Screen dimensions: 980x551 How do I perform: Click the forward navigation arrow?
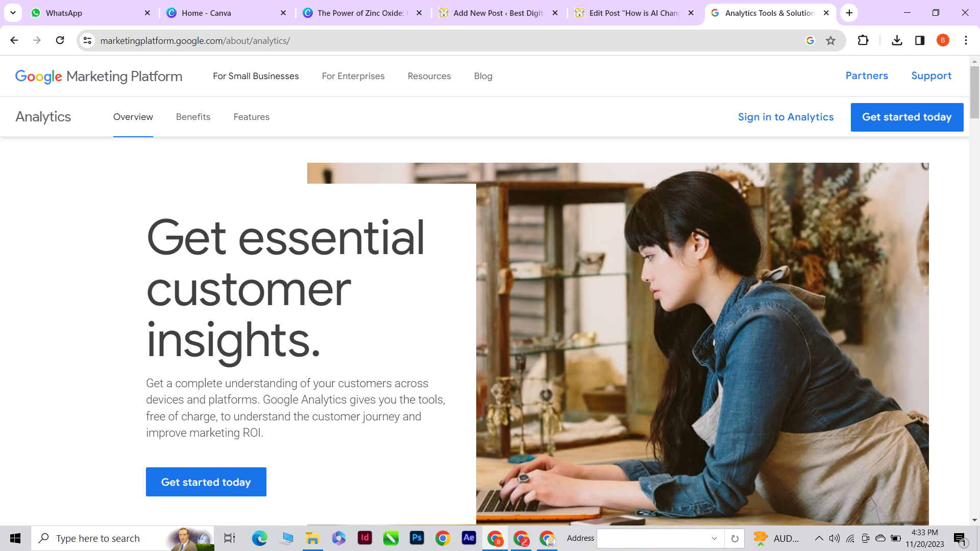point(37,40)
